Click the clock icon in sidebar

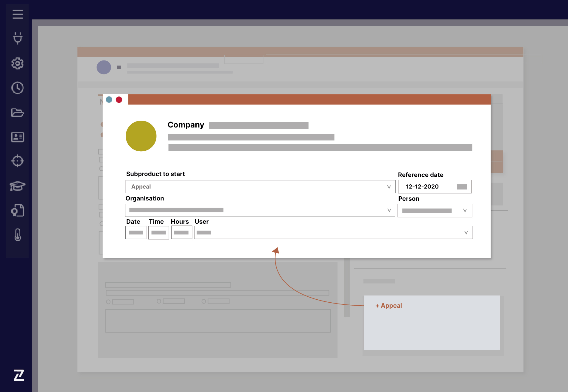pyautogui.click(x=18, y=88)
